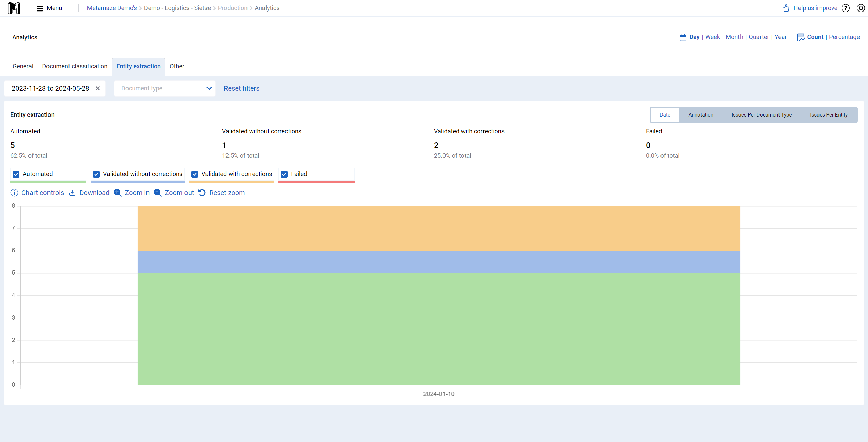Click the Zoom out magnifier icon
The width and height of the screenshot is (868, 442).
tap(158, 193)
